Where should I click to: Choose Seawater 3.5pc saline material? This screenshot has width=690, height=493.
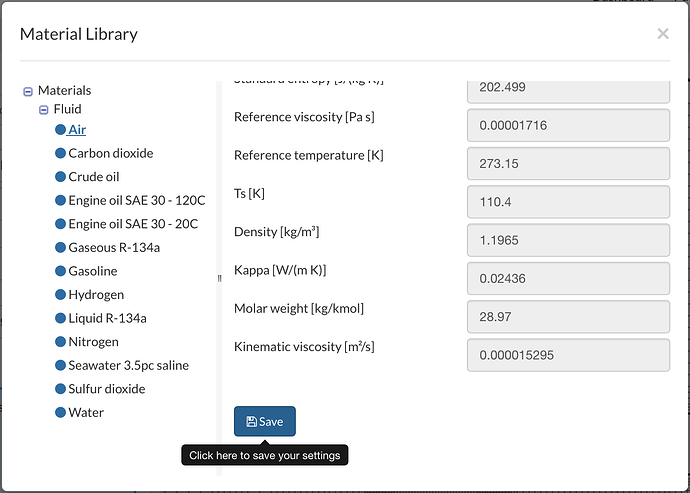[x=128, y=365]
